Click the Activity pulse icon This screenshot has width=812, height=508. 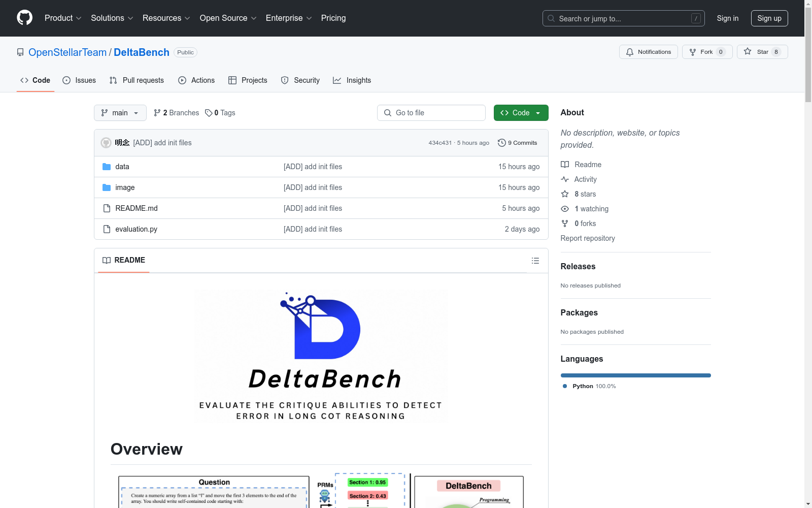pyautogui.click(x=565, y=179)
